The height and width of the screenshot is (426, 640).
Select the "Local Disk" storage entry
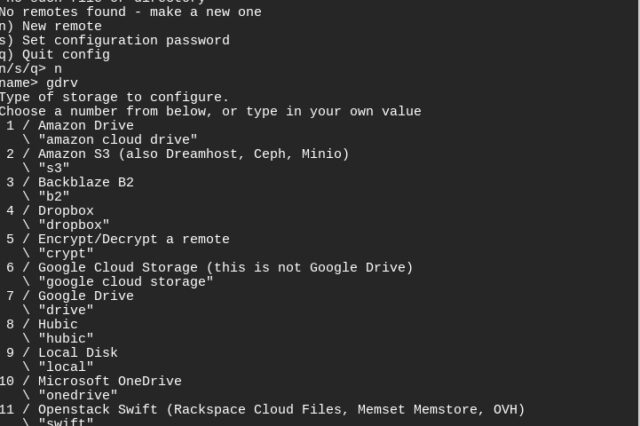[x=77, y=352]
